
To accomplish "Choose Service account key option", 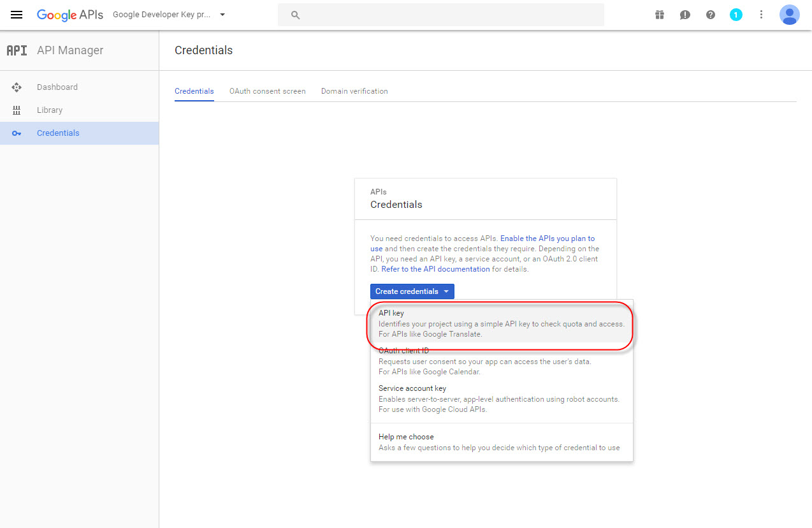I will point(502,399).
